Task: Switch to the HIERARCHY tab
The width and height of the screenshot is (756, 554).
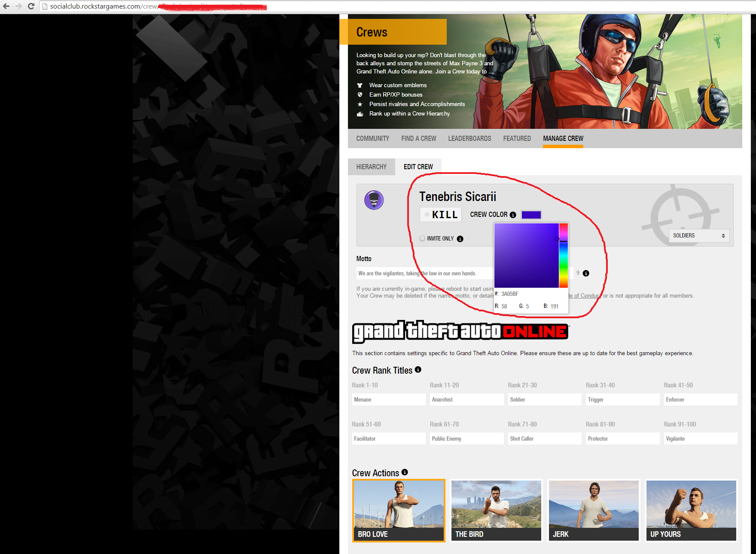Action: coord(372,167)
